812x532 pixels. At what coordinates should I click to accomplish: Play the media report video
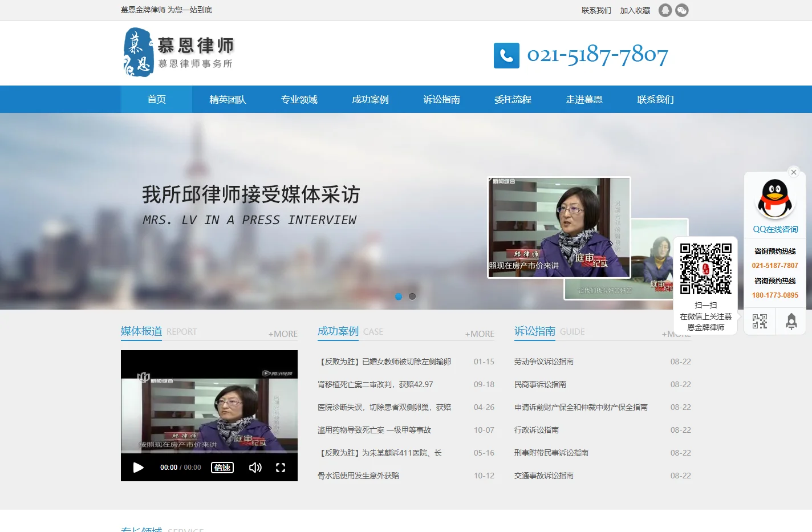coord(138,468)
